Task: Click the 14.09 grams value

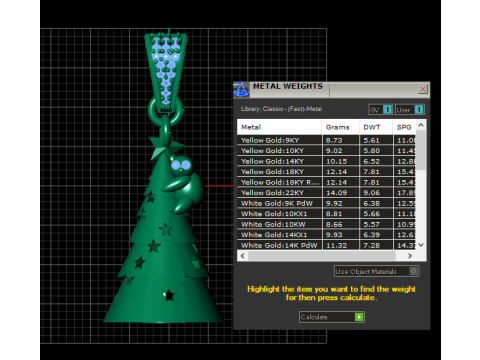Action: click(x=336, y=193)
